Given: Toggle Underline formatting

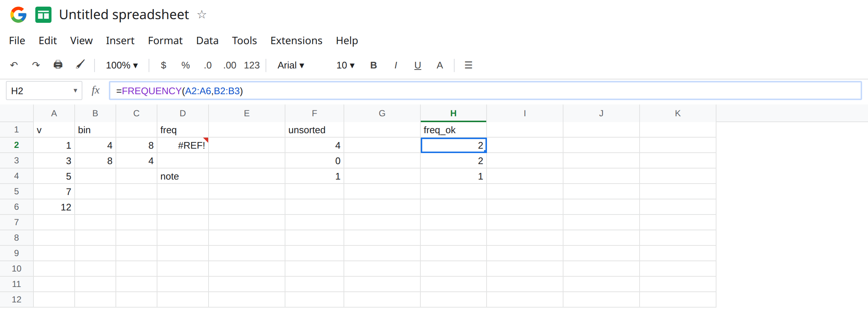Looking at the screenshot, I should pos(418,65).
